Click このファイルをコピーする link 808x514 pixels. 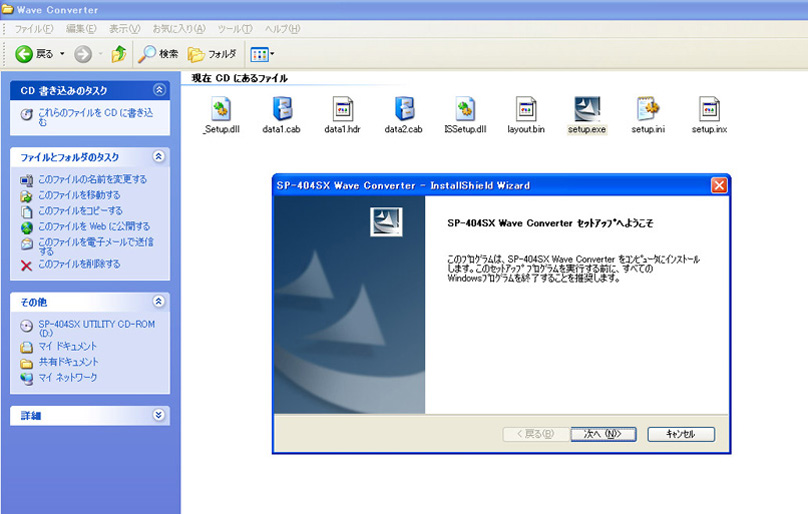80,210
